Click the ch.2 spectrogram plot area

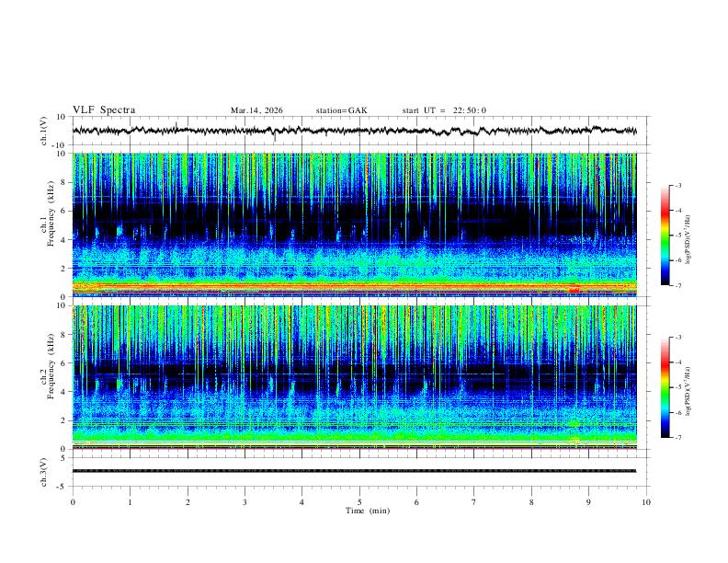[354, 377]
